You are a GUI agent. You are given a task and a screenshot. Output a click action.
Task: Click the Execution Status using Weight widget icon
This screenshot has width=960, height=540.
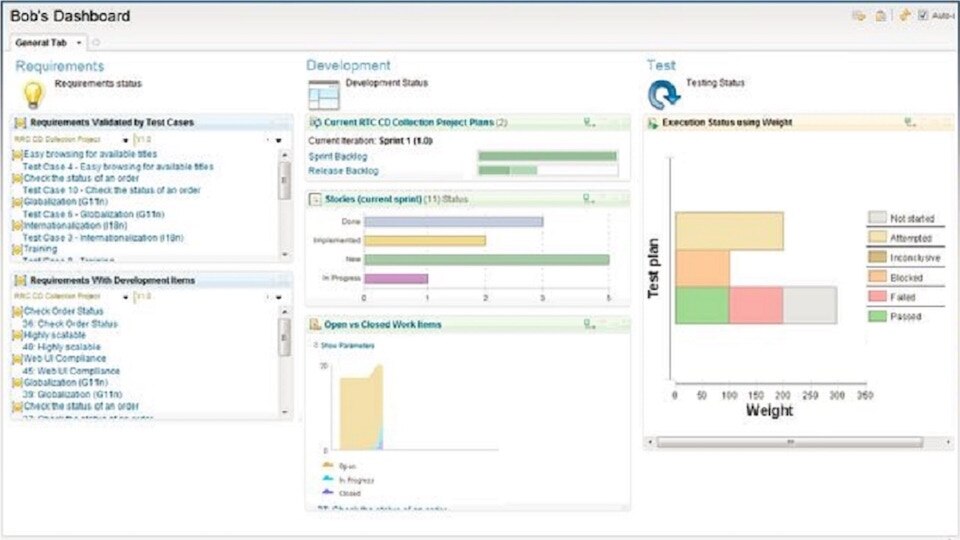tap(653, 123)
